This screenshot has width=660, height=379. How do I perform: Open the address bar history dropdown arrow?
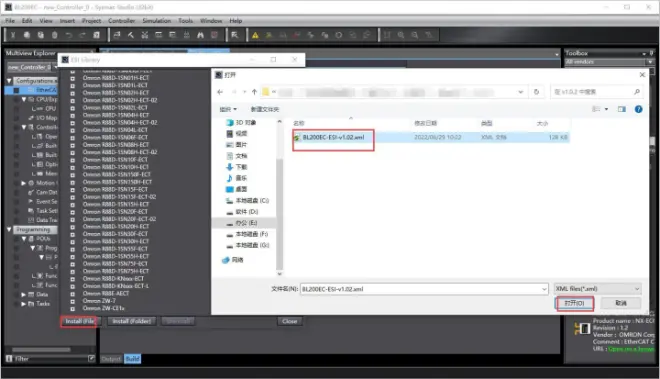[x=521, y=92]
